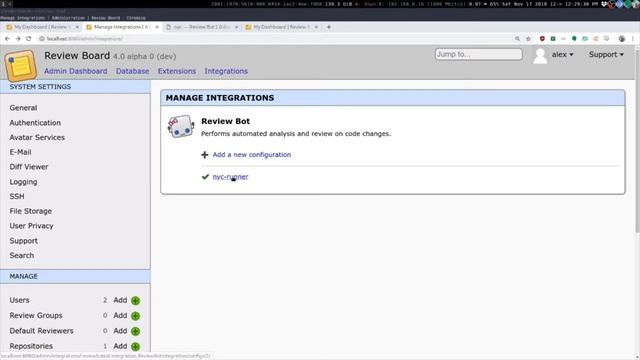
Task: Open File Storage settings
Action: pyautogui.click(x=31, y=211)
